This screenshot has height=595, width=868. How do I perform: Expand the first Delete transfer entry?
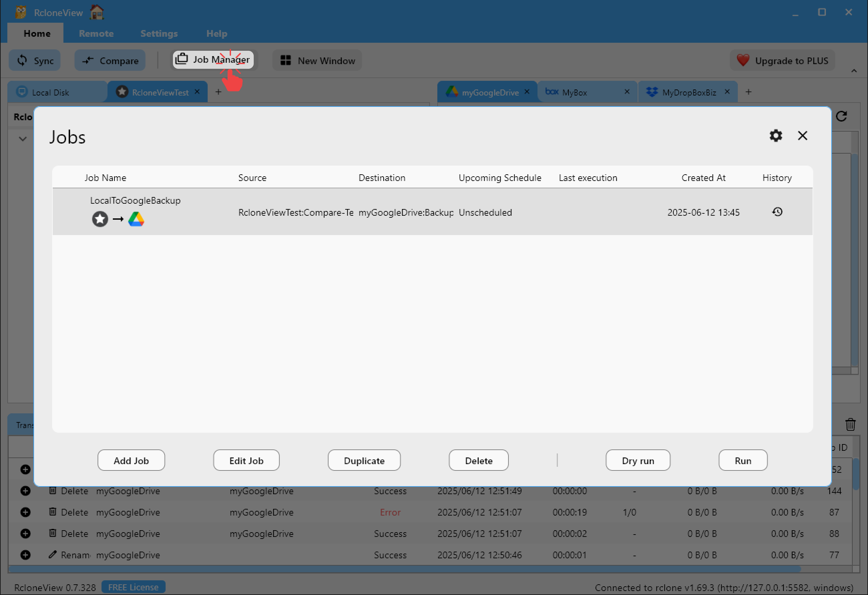point(25,491)
